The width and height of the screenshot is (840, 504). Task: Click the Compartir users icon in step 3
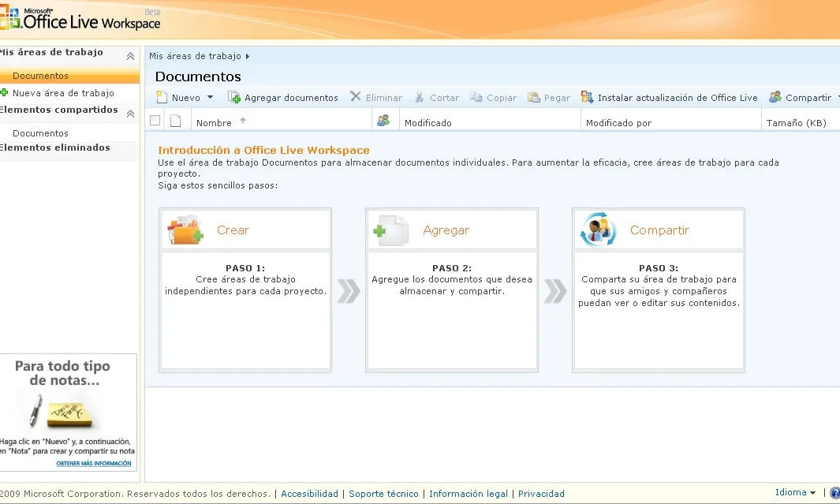click(x=598, y=230)
